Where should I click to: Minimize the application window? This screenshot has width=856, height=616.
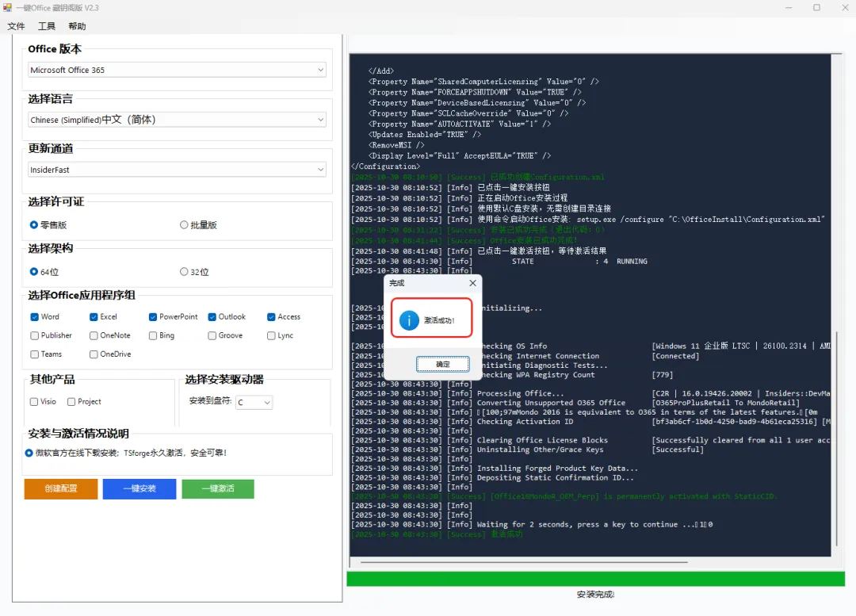coord(789,8)
